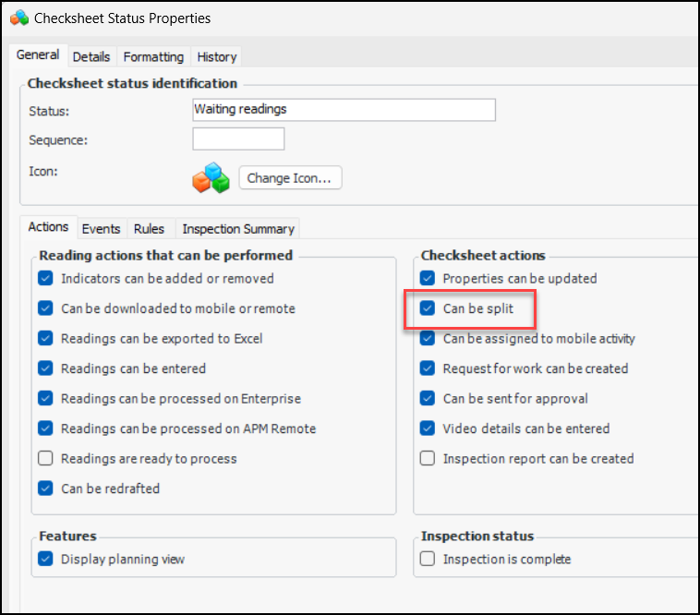Screen dimensions: 700x615
Task: Click the Checksheet Status Properties title icon
Action: pos(18,18)
